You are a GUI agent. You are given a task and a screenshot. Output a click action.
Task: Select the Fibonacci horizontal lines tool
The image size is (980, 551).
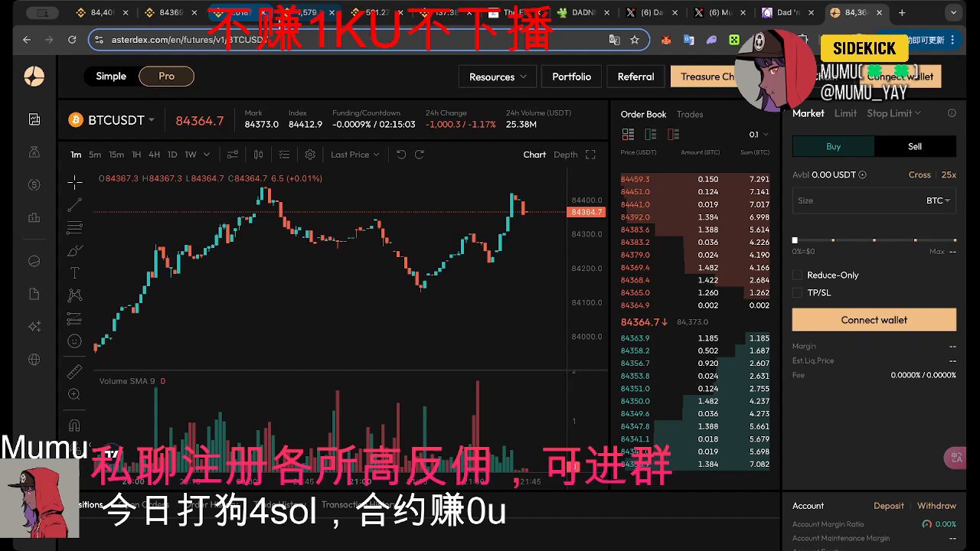point(74,227)
